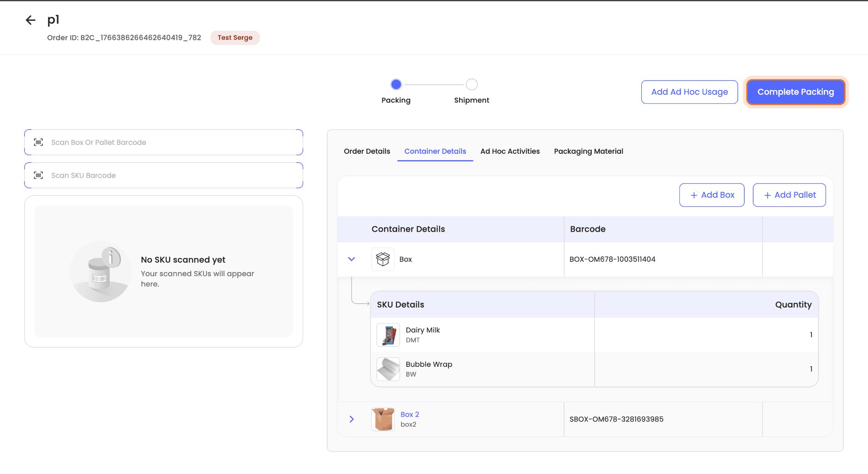Click the Box 2 cardboard box image
The width and height of the screenshot is (868, 474).
383,419
